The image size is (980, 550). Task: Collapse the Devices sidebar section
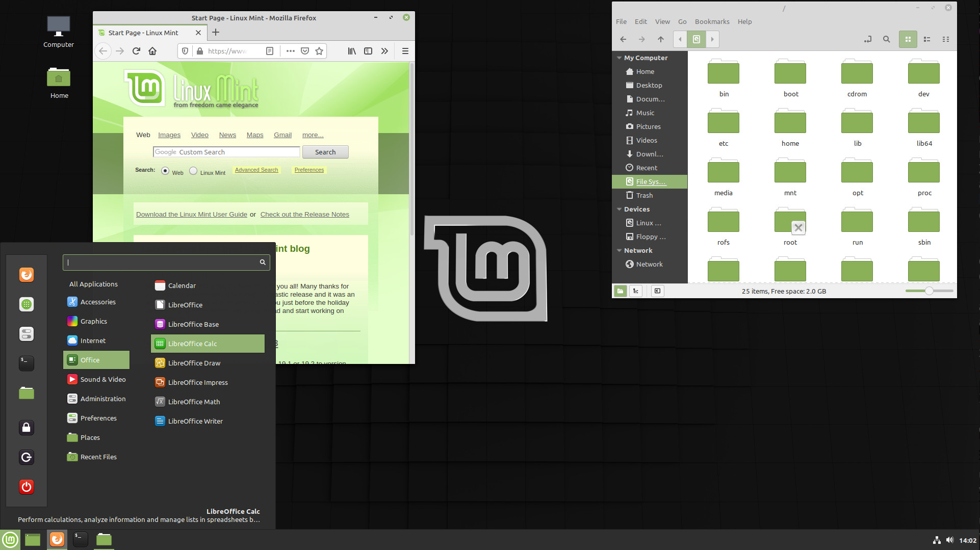pos(619,209)
